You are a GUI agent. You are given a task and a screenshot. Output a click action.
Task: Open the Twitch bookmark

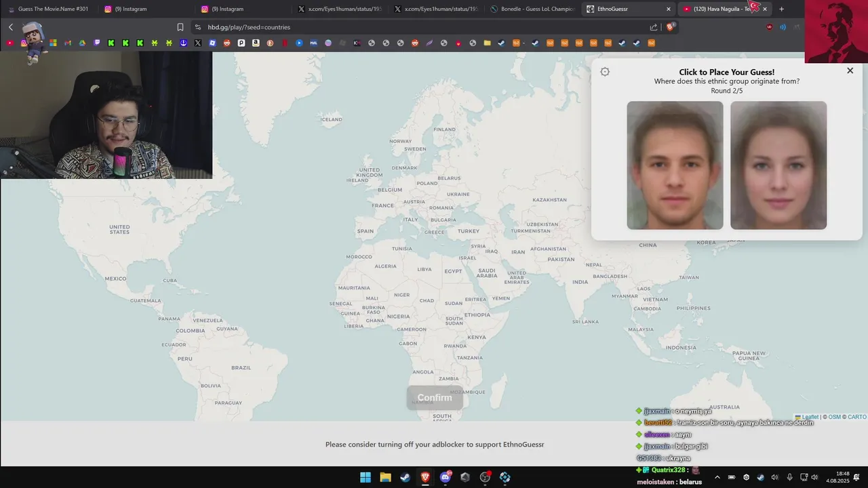pyautogui.click(x=97, y=43)
